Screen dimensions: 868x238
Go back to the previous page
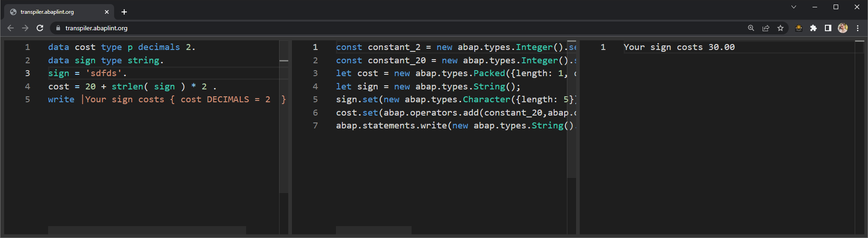pyautogui.click(x=11, y=28)
